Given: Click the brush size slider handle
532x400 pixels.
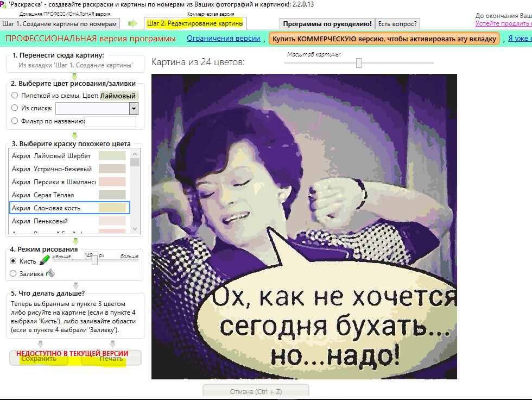Looking at the screenshot, I should point(94,259).
